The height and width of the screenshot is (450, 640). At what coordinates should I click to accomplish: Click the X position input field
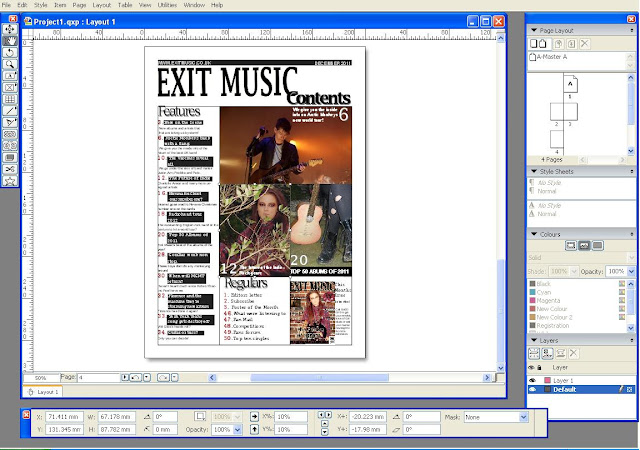(64, 417)
